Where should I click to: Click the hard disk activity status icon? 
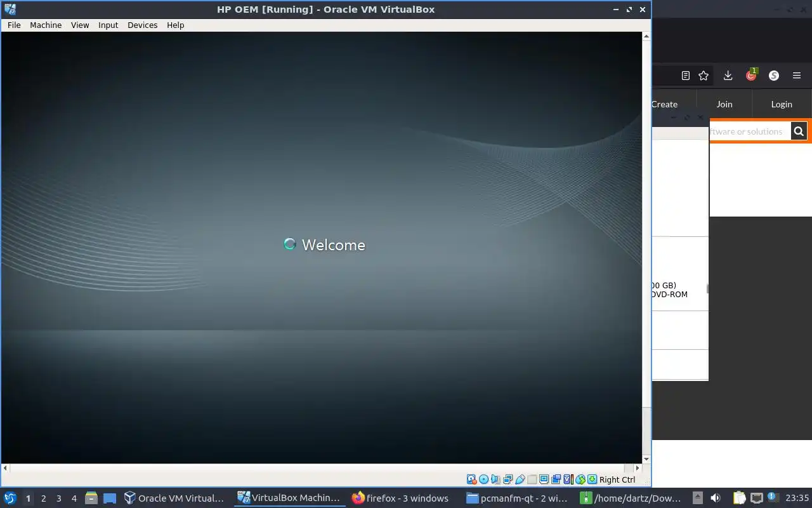pyautogui.click(x=471, y=479)
